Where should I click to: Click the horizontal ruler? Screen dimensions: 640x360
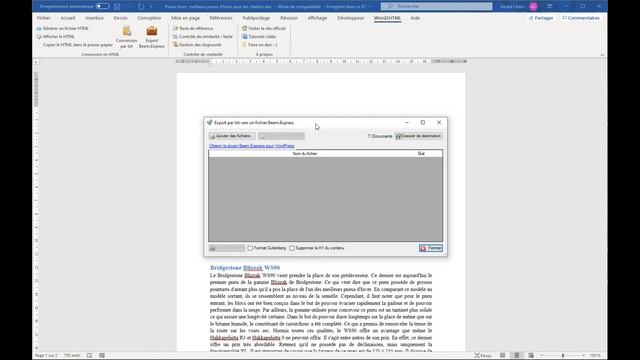coord(321,62)
